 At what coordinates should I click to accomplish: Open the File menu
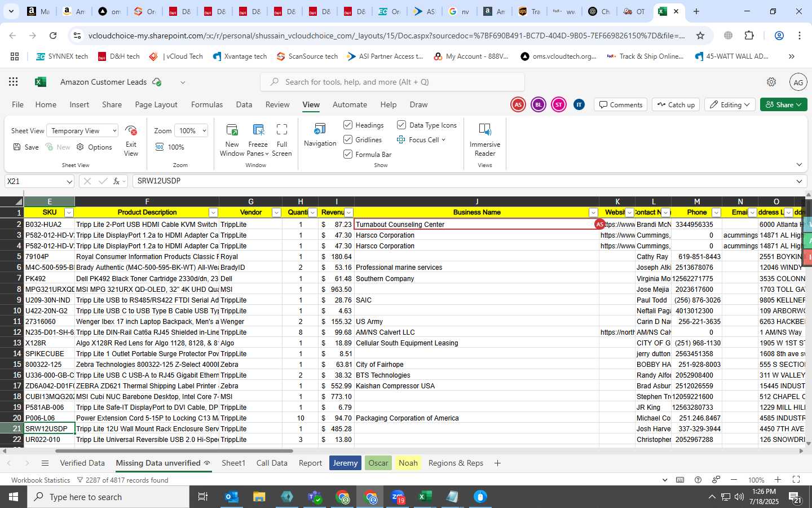click(18, 104)
